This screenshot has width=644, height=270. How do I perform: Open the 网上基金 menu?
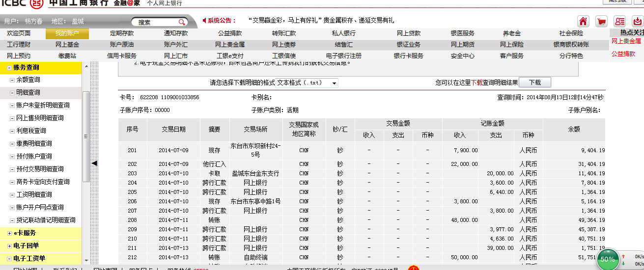click(67, 45)
